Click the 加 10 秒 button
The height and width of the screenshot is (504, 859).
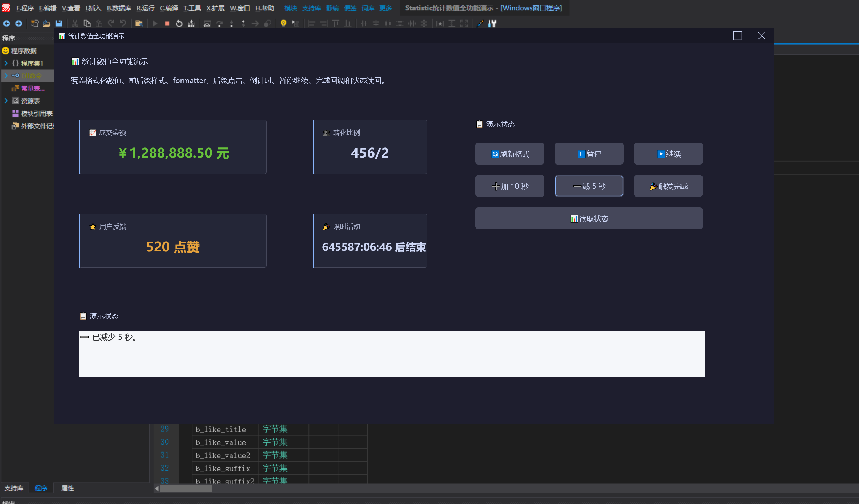[x=509, y=186]
